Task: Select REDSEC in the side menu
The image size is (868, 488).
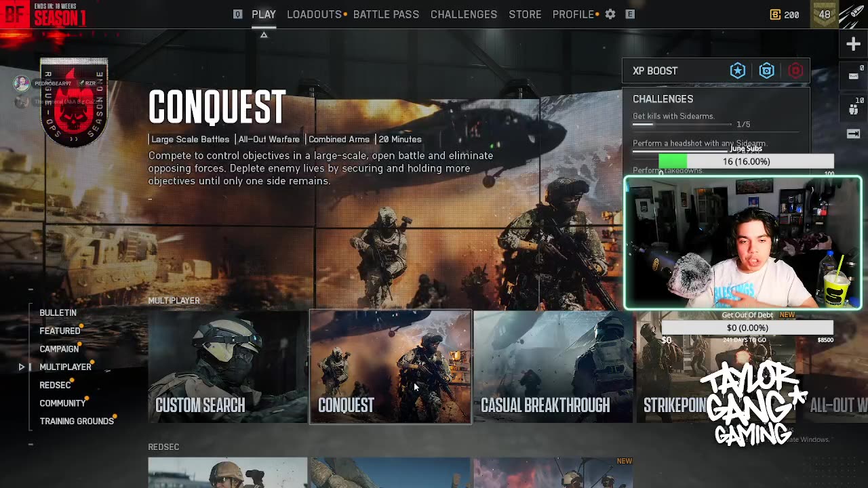Action: [55, 385]
